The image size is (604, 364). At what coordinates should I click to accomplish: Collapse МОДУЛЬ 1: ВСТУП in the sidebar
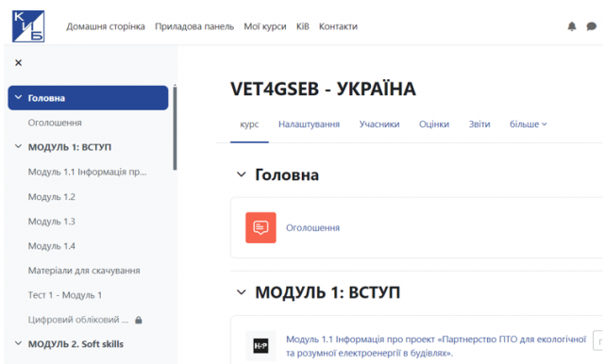[x=18, y=146]
